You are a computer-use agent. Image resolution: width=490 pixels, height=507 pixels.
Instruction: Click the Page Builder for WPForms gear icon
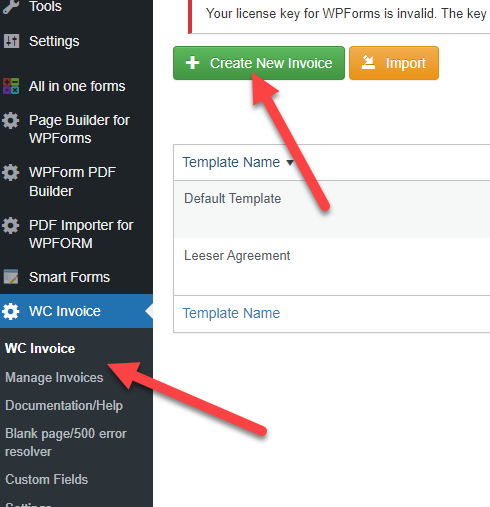point(11,120)
